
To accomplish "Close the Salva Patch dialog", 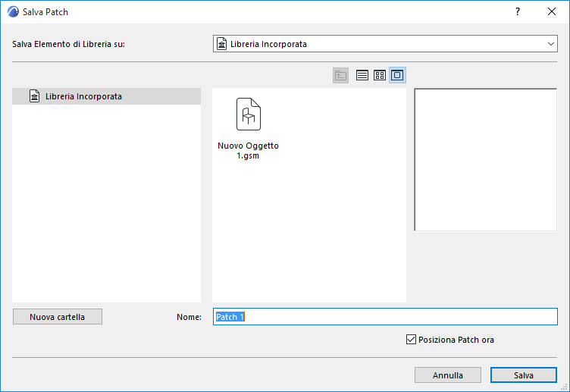I will 552,11.
